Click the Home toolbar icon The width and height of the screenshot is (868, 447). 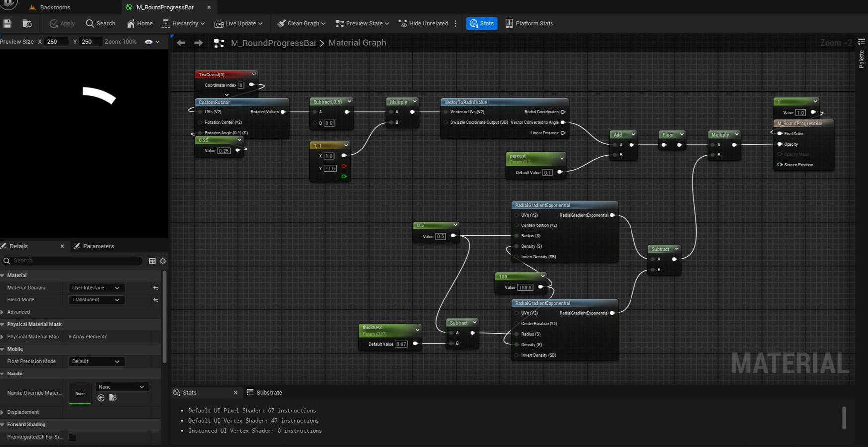(140, 23)
